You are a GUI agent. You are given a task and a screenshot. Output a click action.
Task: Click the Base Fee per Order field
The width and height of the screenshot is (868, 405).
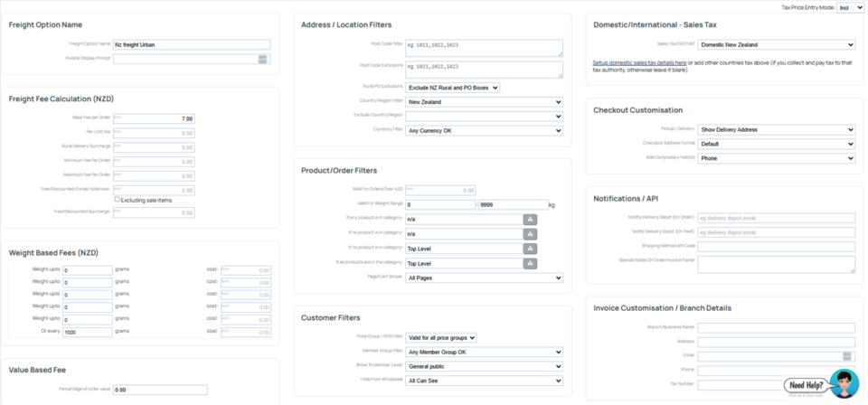(x=154, y=118)
